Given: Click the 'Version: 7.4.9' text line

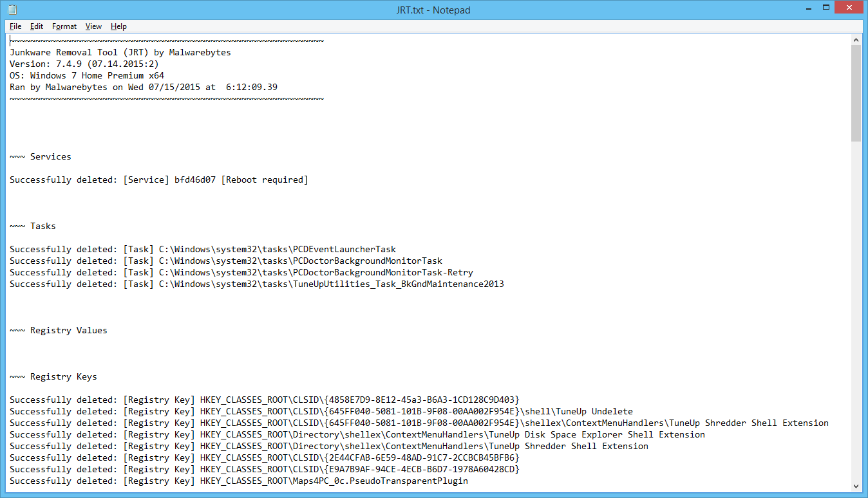Looking at the screenshot, I should coord(84,64).
